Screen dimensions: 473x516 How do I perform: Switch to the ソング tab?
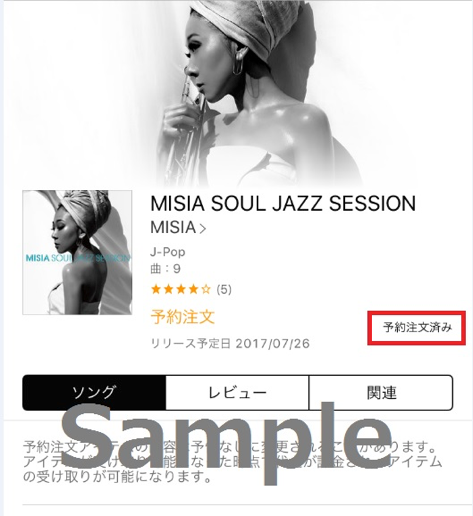tap(94, 392)
